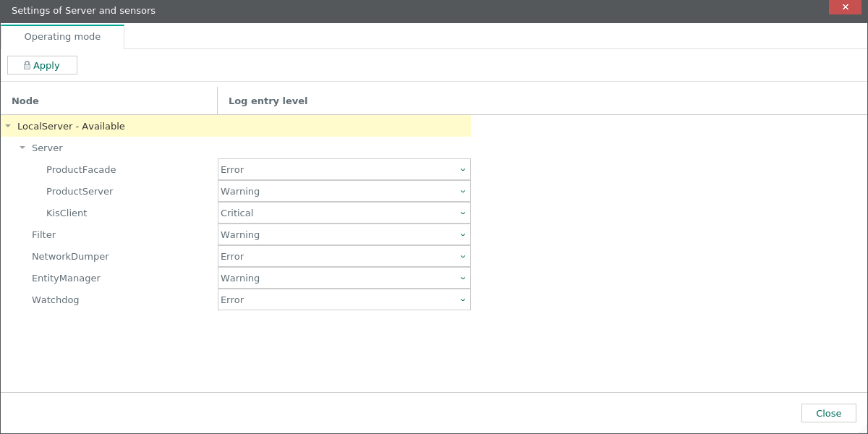Open the ProductFacade log level dropdown

pos(344,169)
